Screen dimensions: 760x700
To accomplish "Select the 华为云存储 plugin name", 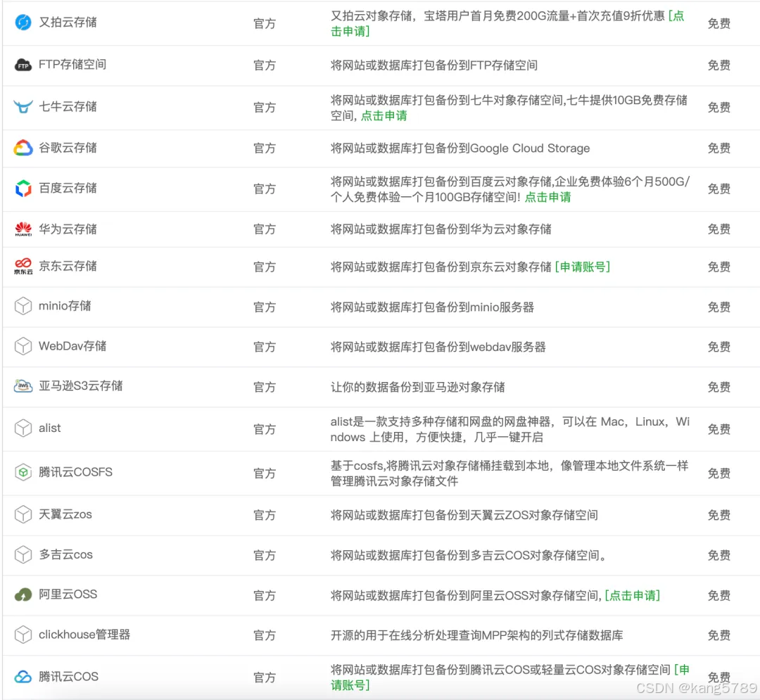I will [68, 229].
